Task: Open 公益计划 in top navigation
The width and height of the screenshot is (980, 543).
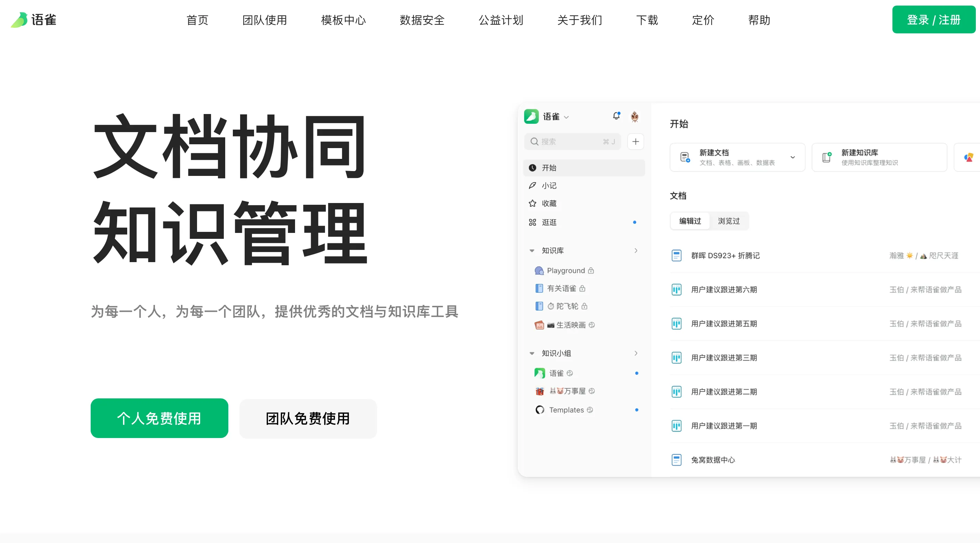Action: 501,20
